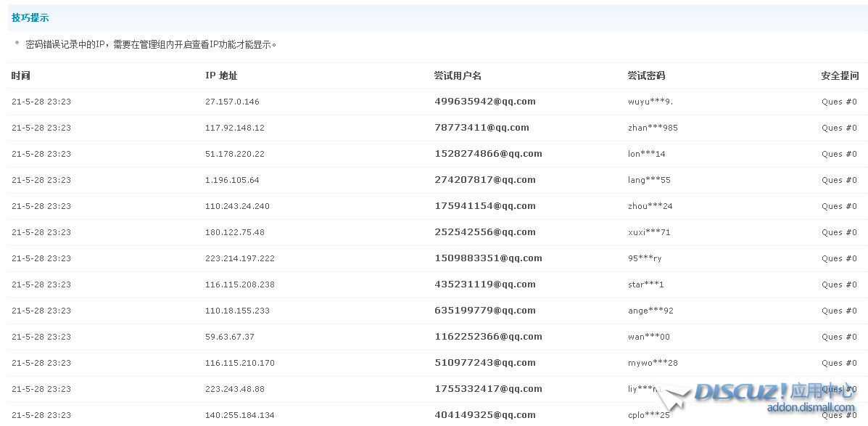The height and width of the screenshot is (426, 868).
Task: Select username 435231119@qq.com
Action: (484, 284)
